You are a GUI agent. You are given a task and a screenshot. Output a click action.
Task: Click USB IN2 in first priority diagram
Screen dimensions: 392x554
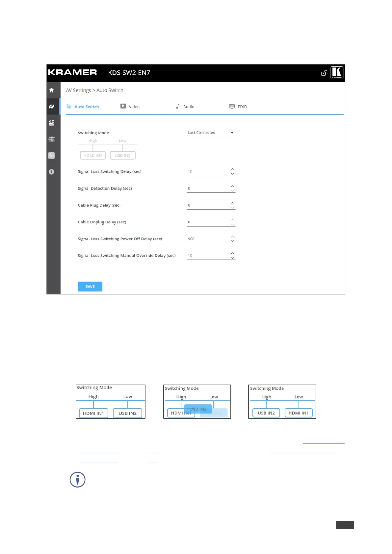point(128,413)
